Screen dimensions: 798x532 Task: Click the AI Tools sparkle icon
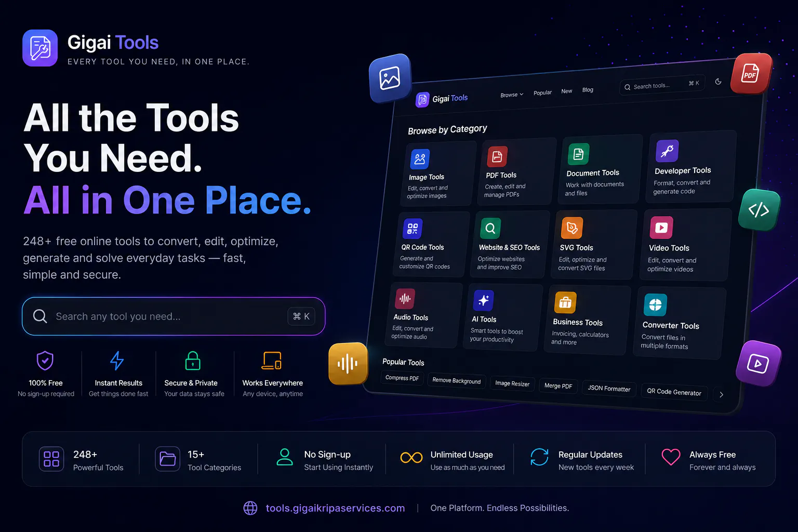coord(483,300)
